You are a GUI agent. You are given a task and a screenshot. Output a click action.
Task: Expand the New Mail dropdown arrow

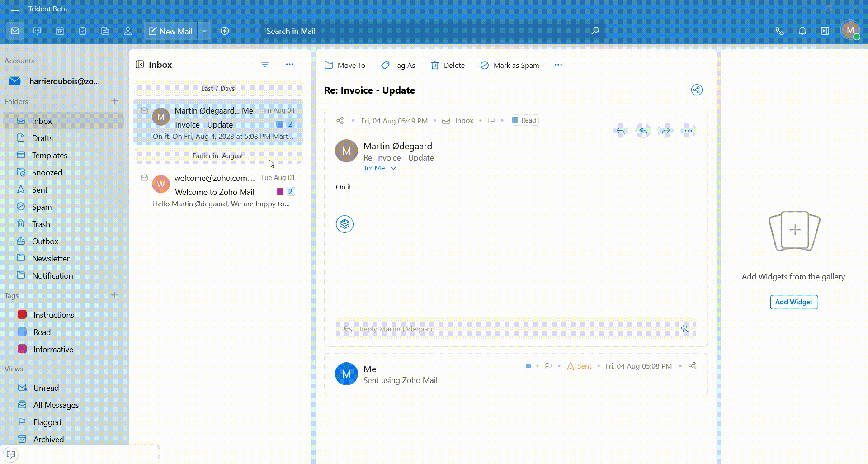tap(204, 31)
